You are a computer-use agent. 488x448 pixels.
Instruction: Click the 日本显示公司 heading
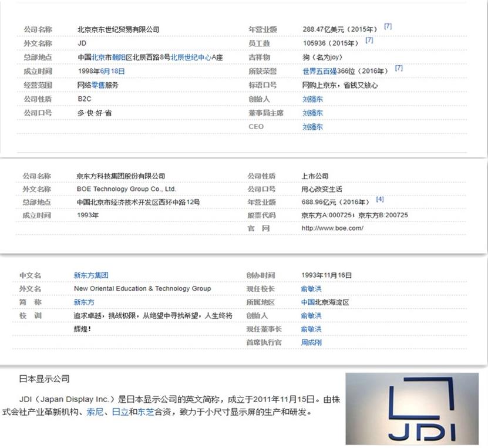(x=44, y=379)
